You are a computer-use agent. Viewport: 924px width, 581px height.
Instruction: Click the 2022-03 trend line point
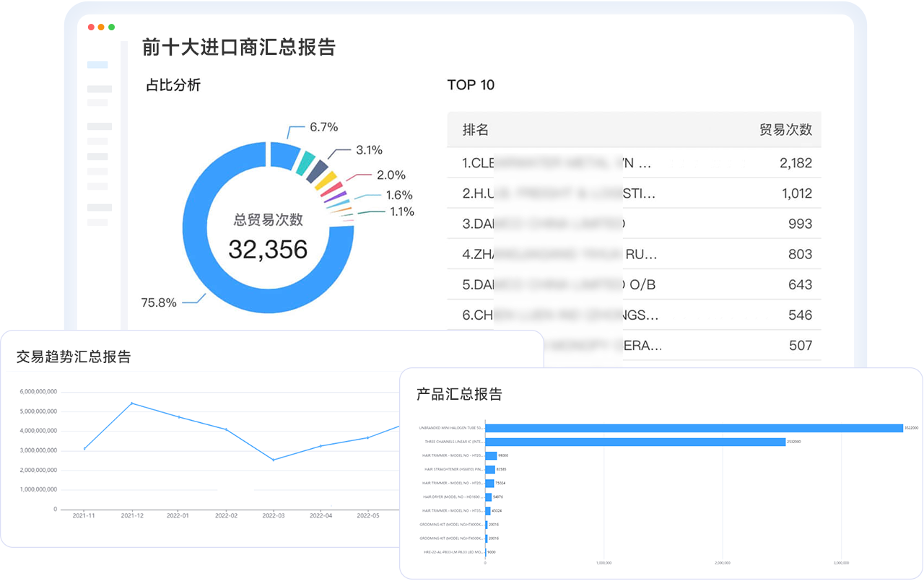click(273, 460)
